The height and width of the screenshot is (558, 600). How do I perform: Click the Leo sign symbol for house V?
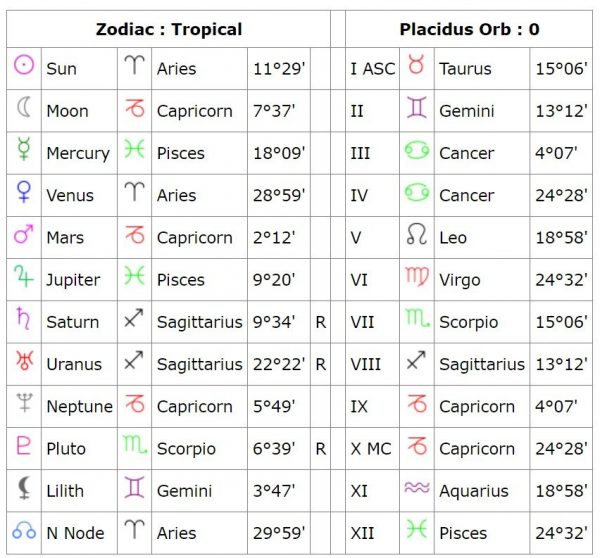417,233
